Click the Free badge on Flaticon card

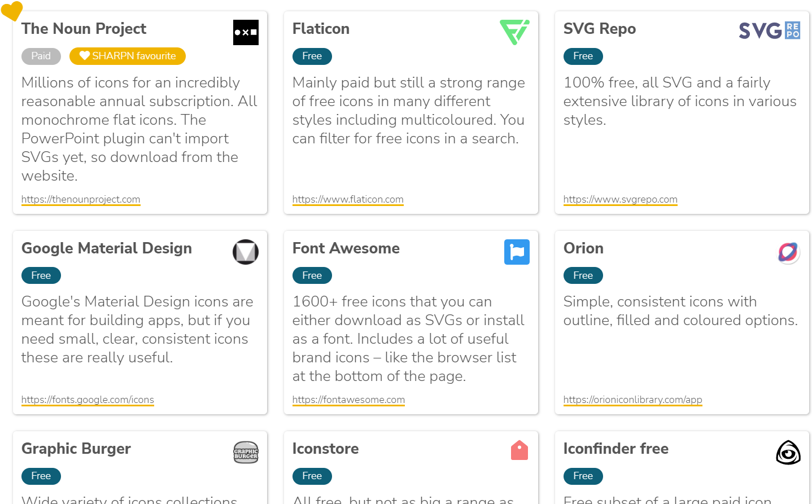[312, 56]
